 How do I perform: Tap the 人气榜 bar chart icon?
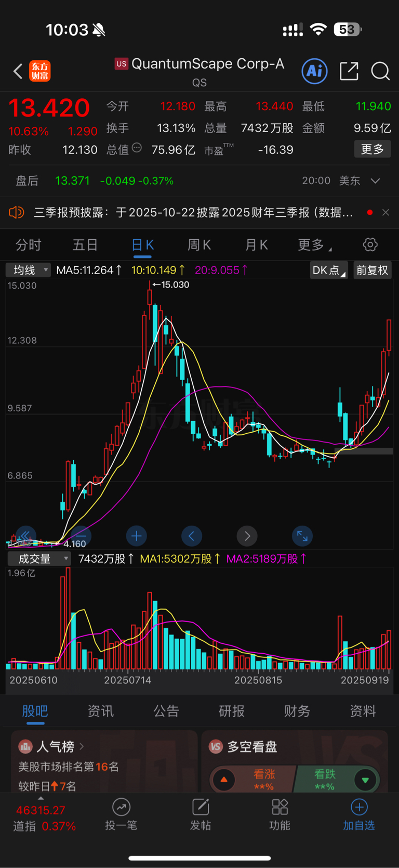pyautogui.click(x=25, y=747)
